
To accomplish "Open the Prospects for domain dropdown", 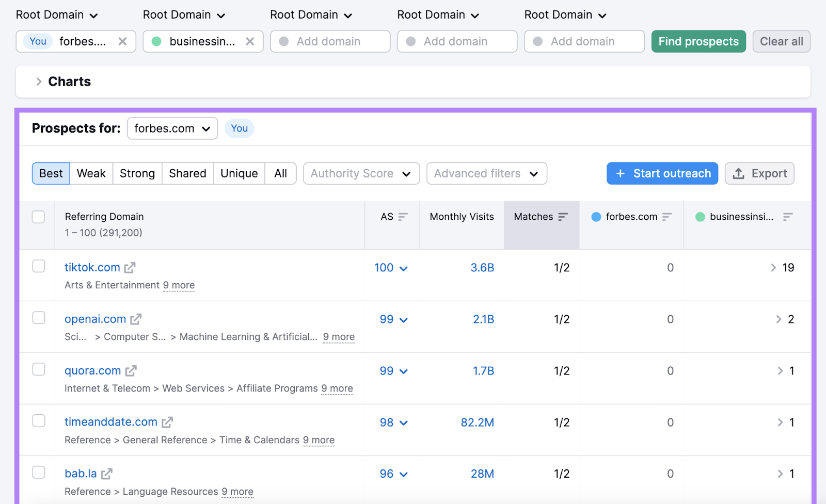I will click(x=172, y=128).
